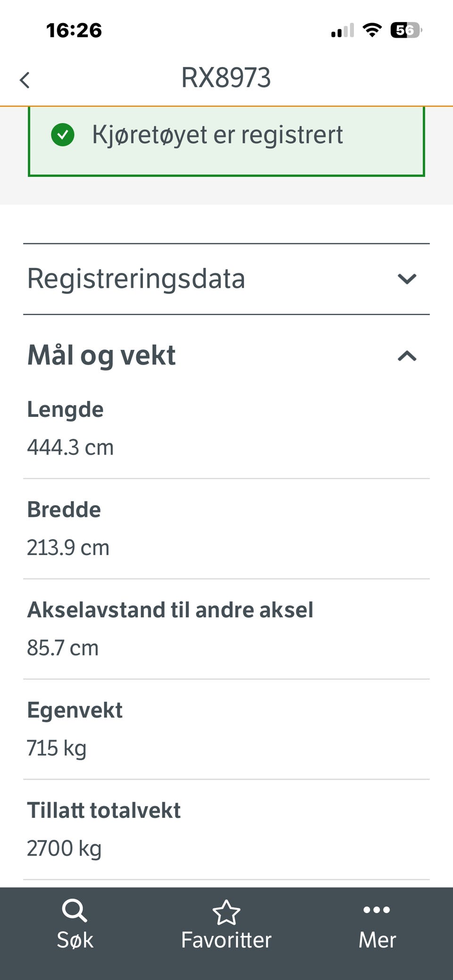This screenshot has height=980, width=453.
Task: Tap the cellular signal bars icon
Action: (343, 31)
